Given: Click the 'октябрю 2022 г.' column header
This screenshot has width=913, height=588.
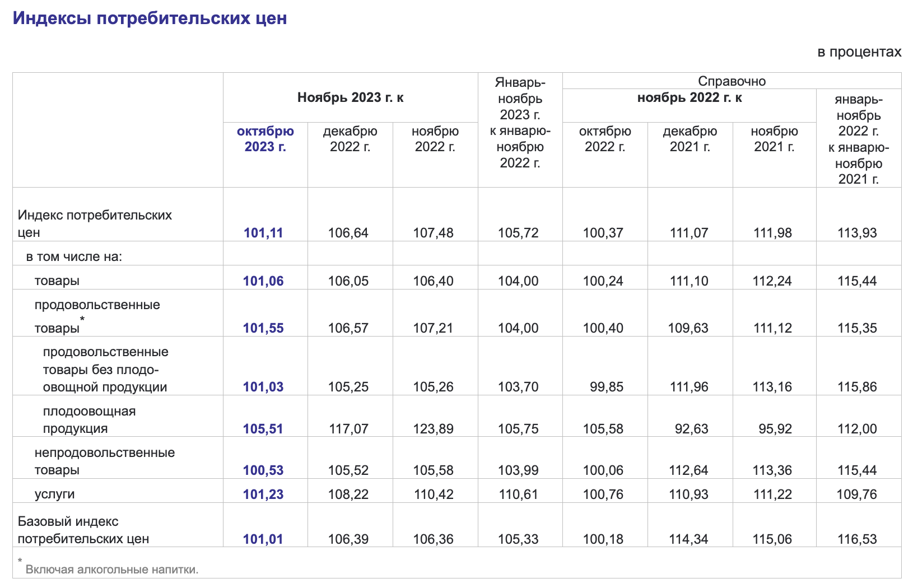Looking at the screenshot, I should [605, 139].
